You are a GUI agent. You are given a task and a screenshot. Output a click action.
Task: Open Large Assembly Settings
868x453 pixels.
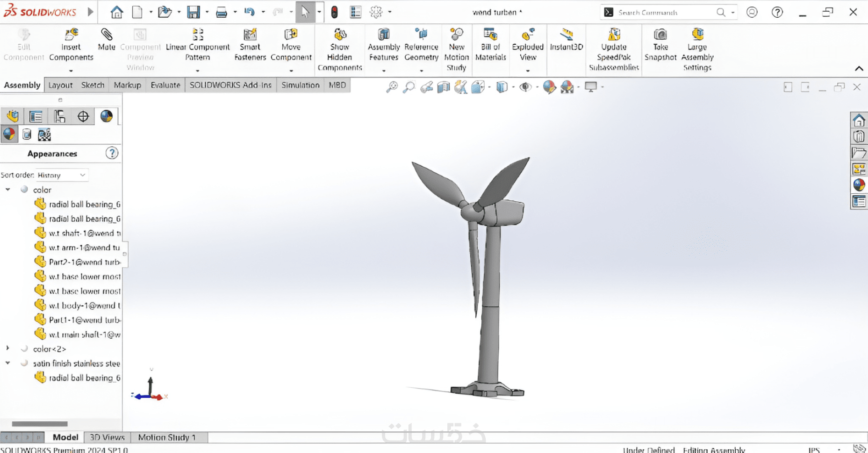click(697, 50)
